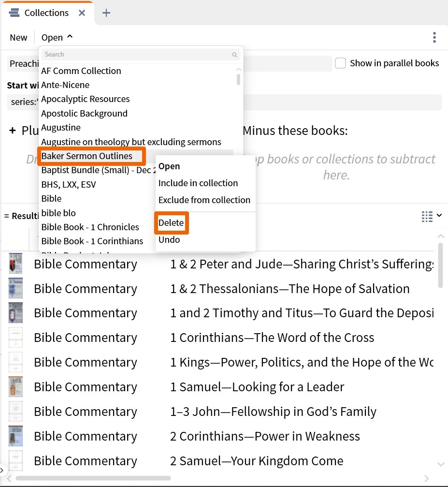Open the panel kebab menu

tap(434, 37)
